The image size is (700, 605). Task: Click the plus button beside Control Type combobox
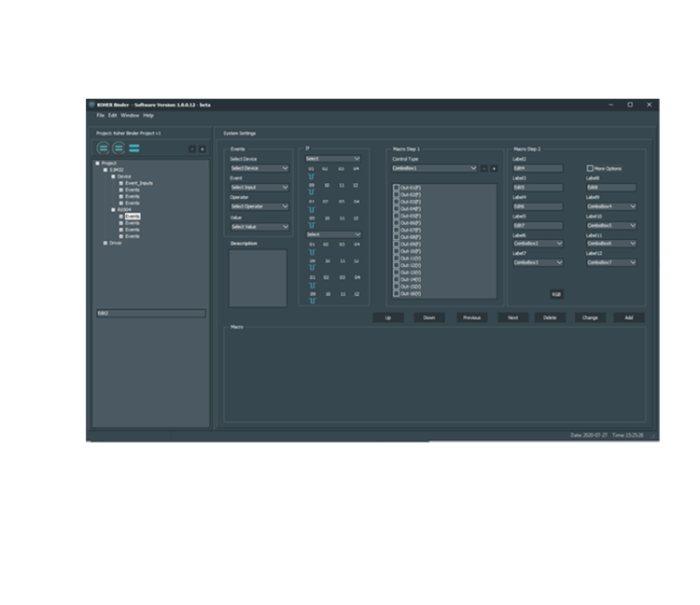click(494, 168)
